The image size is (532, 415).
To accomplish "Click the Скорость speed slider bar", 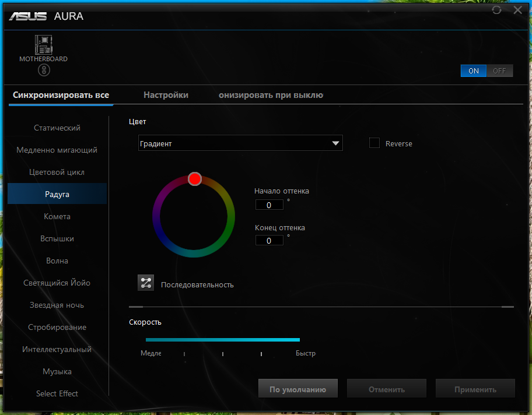I will click(x=223, y=340).
